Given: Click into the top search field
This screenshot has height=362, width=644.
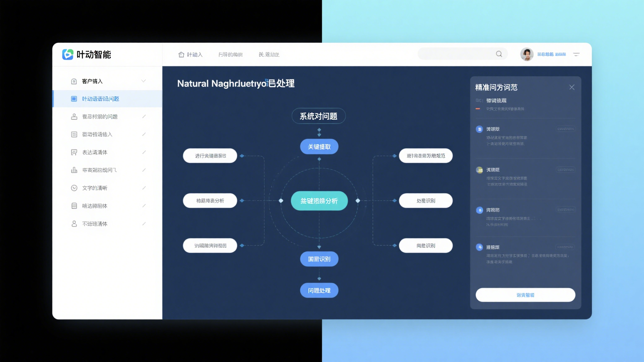Looking at the screenshot, I should pyautogui.click(x=456, y=54).
